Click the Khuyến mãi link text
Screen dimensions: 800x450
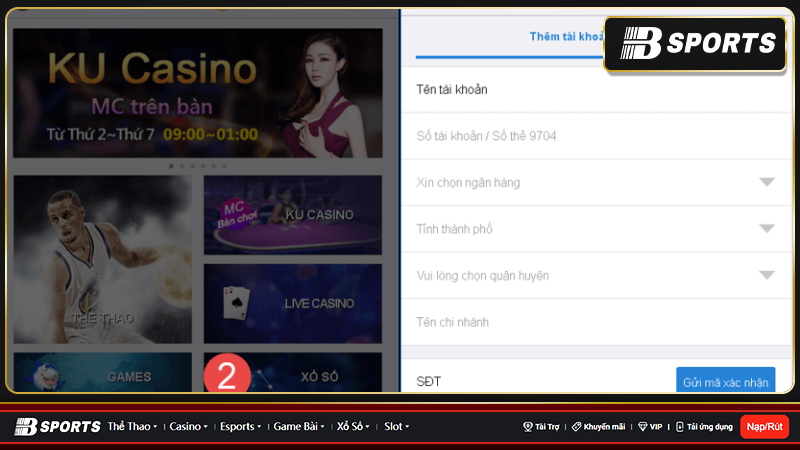(x=605, y=427)
